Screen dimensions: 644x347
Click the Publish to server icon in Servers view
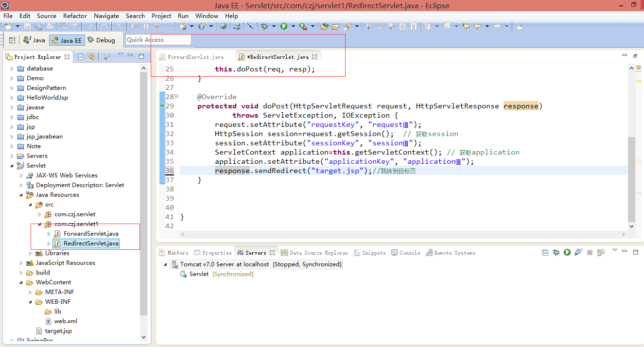click(601, 252)
